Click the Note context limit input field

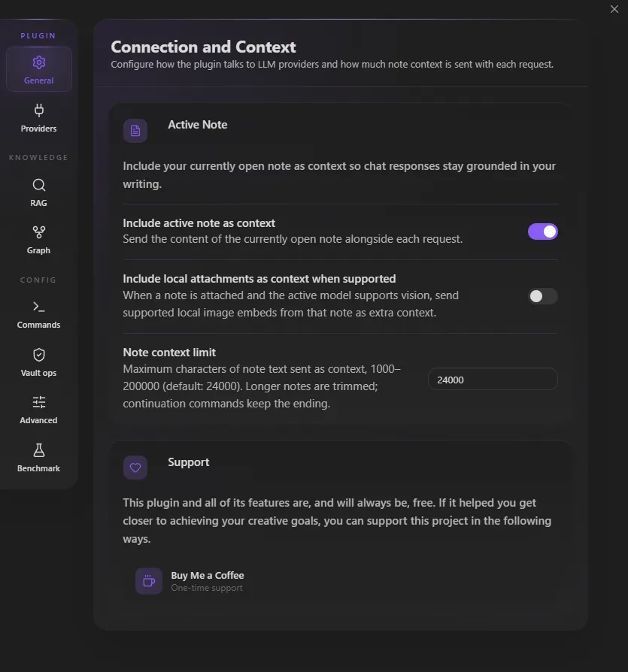tap(493, 380)
